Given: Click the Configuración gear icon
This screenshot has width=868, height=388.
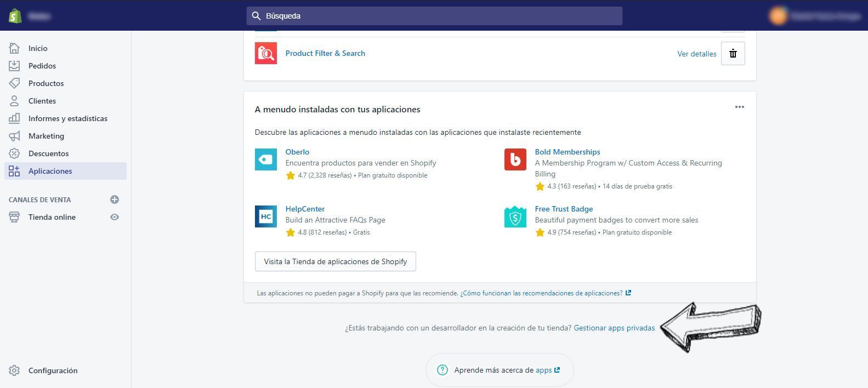Looking at the screenshot, I should (x=14, y=370).
